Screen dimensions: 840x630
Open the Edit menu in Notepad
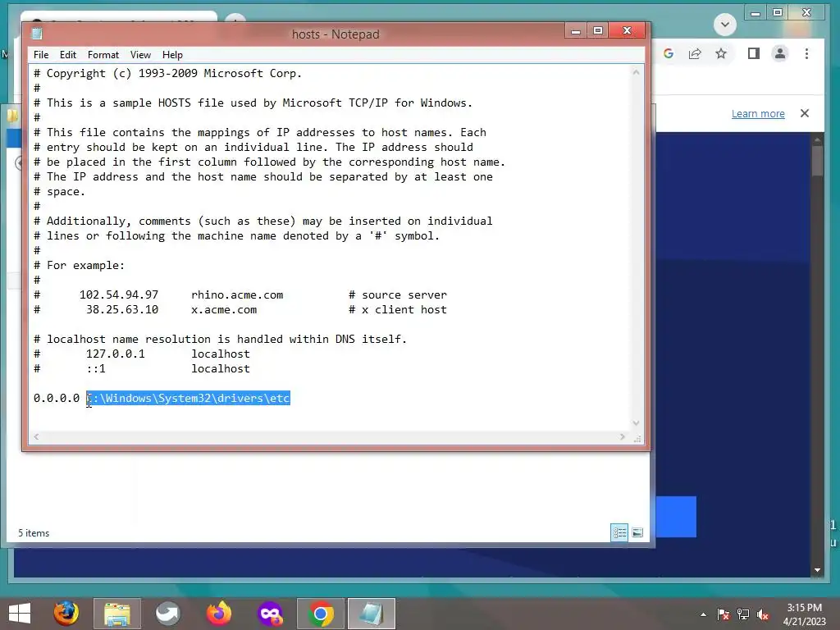click(x=67, y=55)
